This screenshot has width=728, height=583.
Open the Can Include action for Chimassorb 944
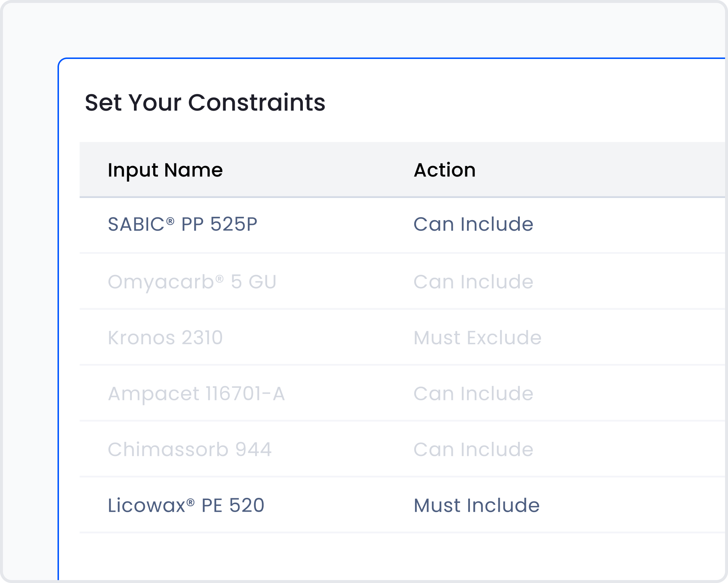(x=473, y=449)
